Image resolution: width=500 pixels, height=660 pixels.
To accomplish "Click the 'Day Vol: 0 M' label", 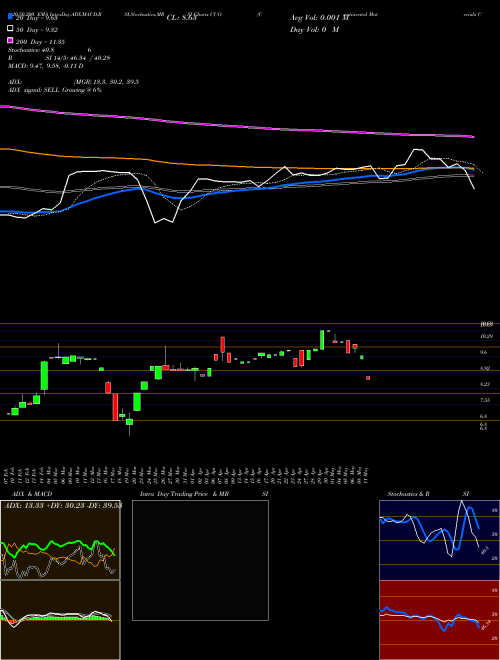I will pos(314,29).
